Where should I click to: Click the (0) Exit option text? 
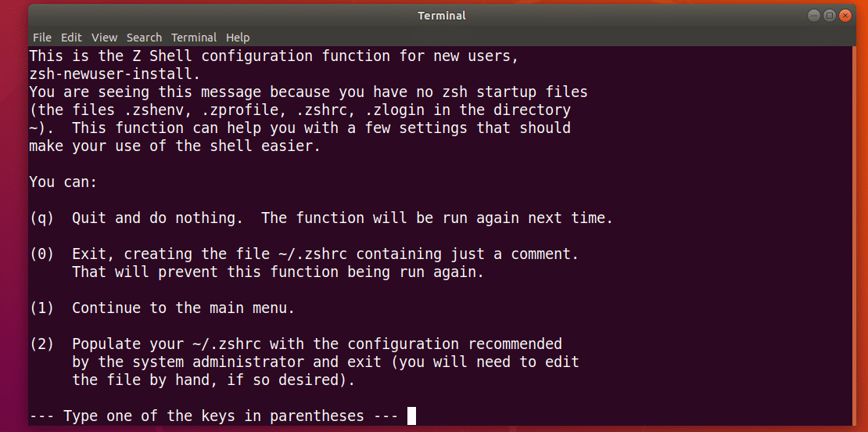point(305,254)
